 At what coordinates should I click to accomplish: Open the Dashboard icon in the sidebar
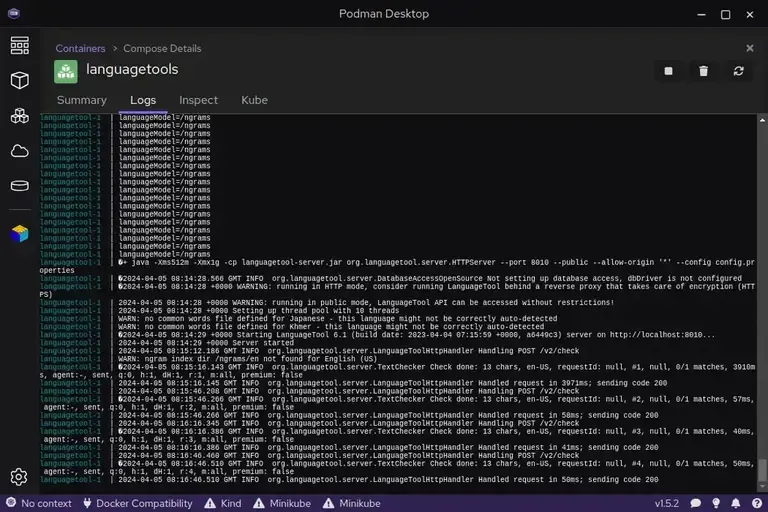[20, 46]
